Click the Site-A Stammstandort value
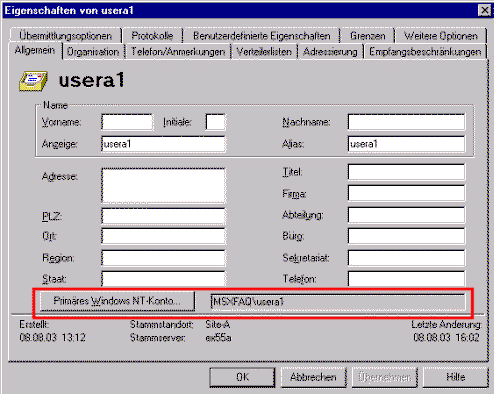494x394 pixels. click(x=218, y=324)
